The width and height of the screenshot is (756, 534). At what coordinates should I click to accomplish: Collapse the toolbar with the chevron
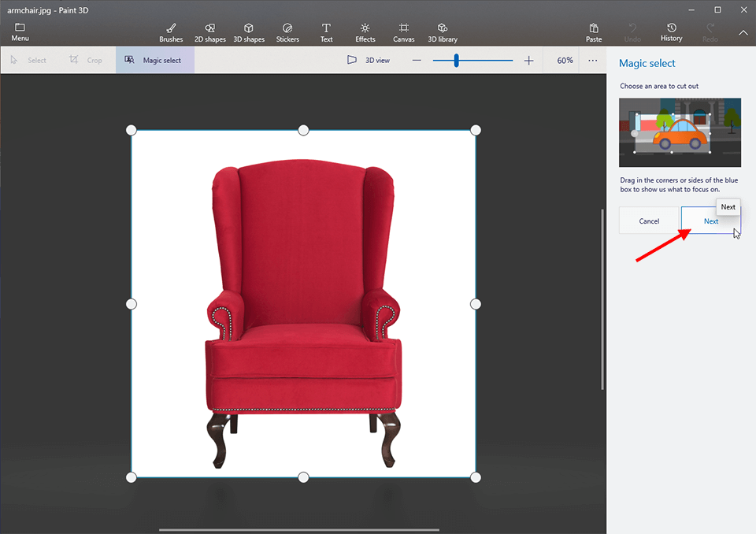(x=743, y=34)
